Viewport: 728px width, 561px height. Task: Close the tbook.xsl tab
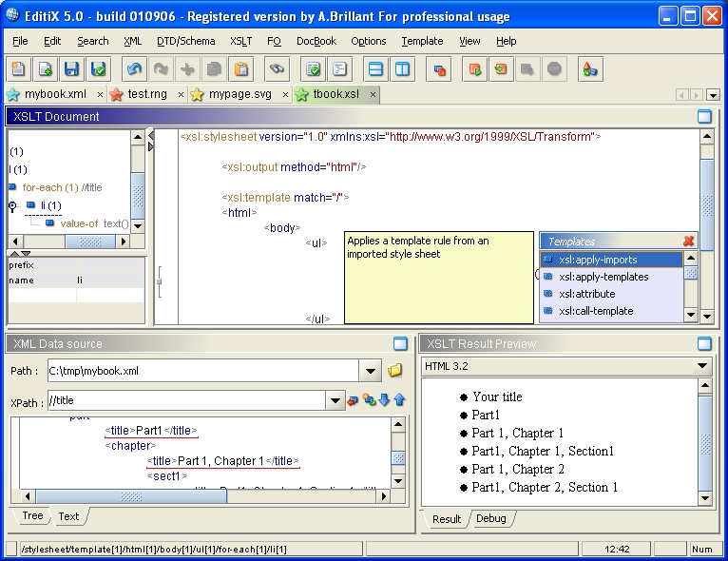coord(373,94)
